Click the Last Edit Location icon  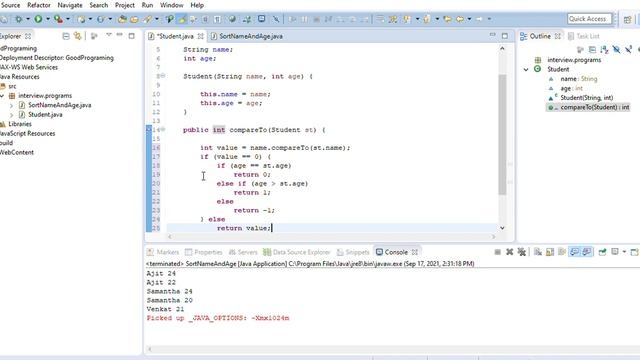pyautogui.click(x=448, y=19)
